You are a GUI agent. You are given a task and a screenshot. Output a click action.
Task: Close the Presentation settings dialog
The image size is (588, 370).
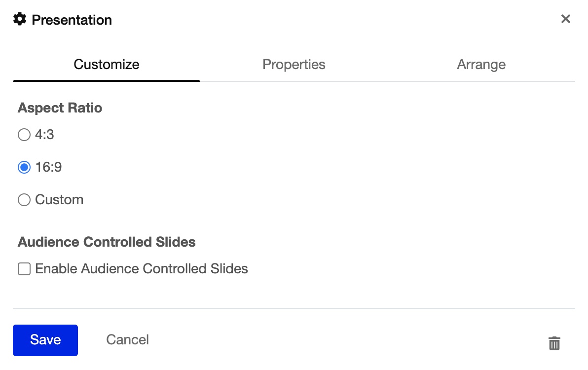(x=566, y=19)
